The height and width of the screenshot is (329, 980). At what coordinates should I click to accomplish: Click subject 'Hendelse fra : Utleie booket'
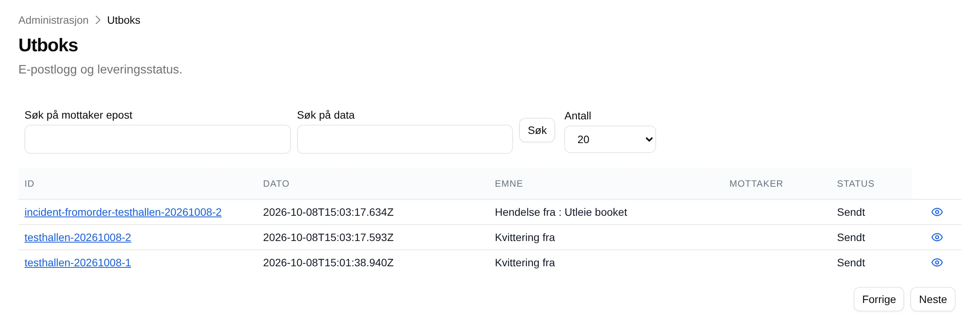561,212
